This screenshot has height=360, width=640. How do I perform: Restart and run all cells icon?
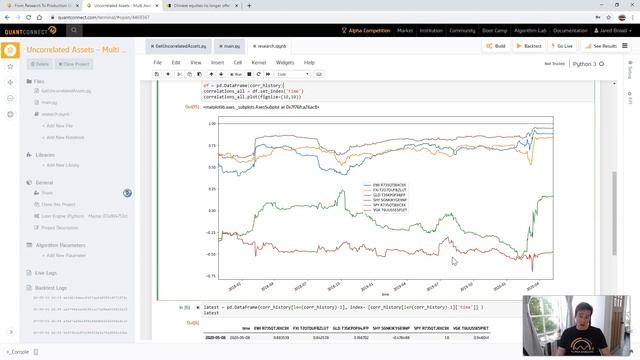(x=268, y=74)
